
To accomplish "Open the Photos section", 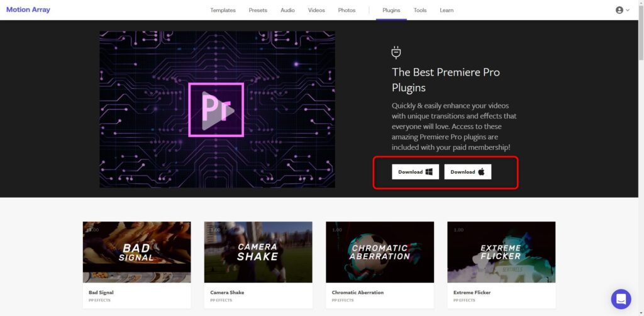I will [347, 10].
